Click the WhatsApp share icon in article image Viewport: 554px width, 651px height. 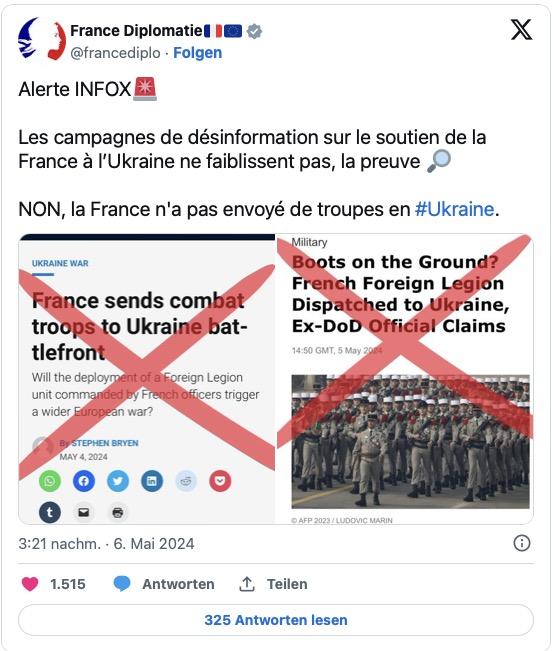[x=50, y=481]
